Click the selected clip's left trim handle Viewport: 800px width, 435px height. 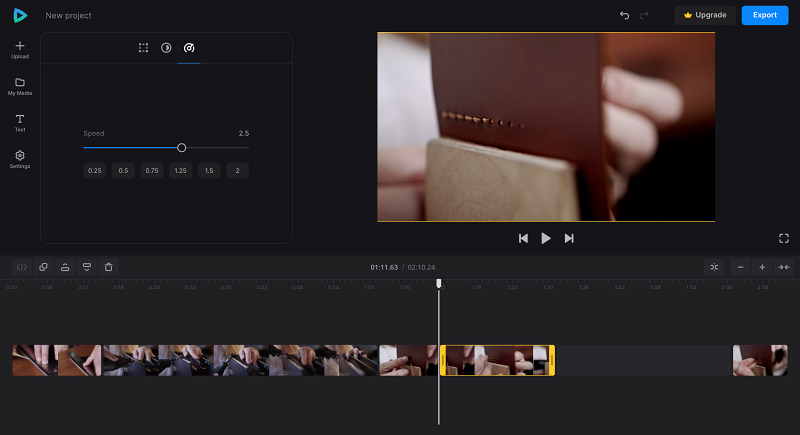443,361
